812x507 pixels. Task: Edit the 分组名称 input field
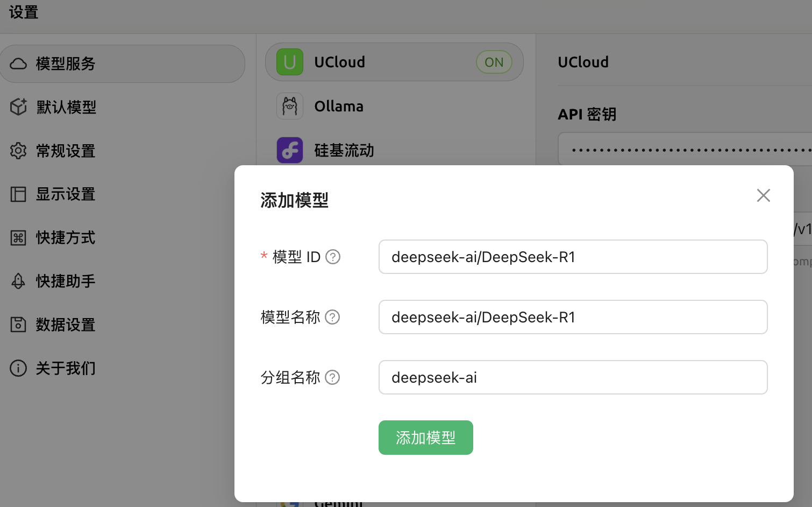point(573,377)
